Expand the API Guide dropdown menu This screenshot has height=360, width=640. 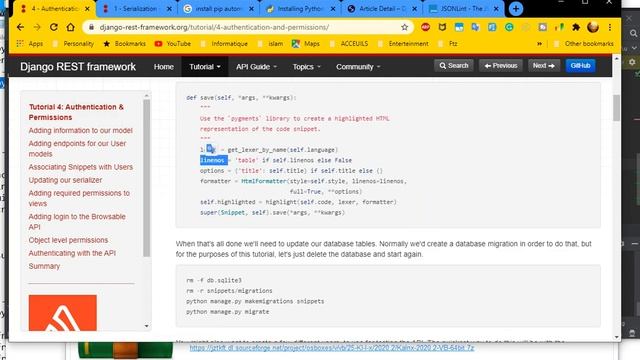[256, 67]
